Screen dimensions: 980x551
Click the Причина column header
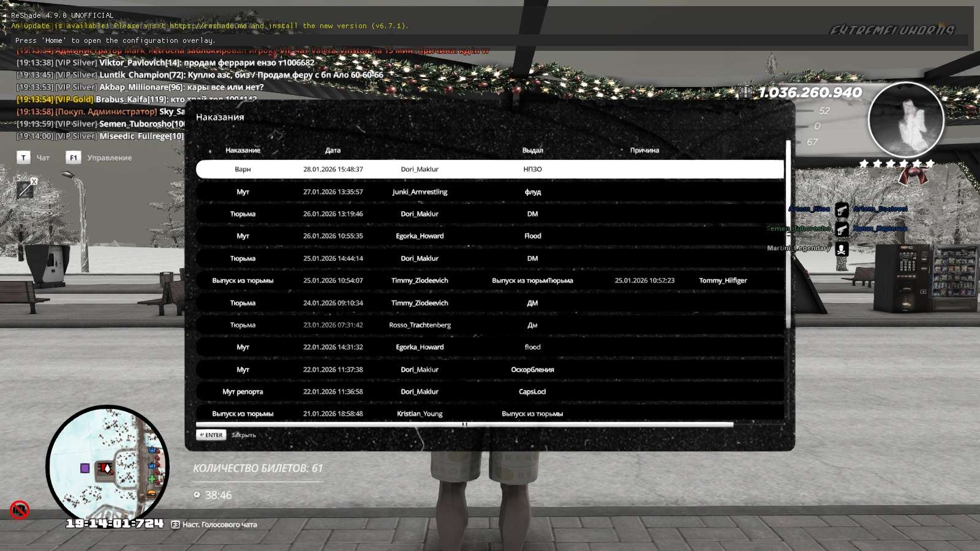tap(644, 151)
